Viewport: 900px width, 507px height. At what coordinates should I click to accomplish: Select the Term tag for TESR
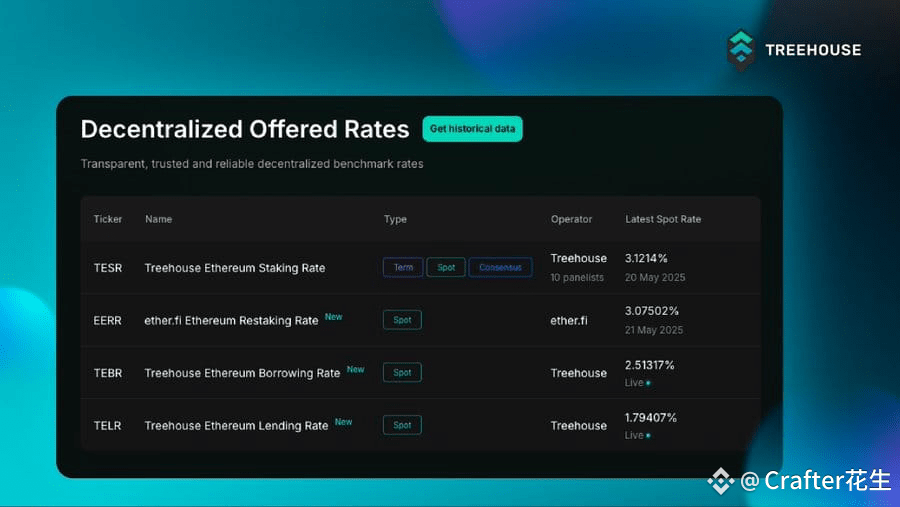pos(403,268)
